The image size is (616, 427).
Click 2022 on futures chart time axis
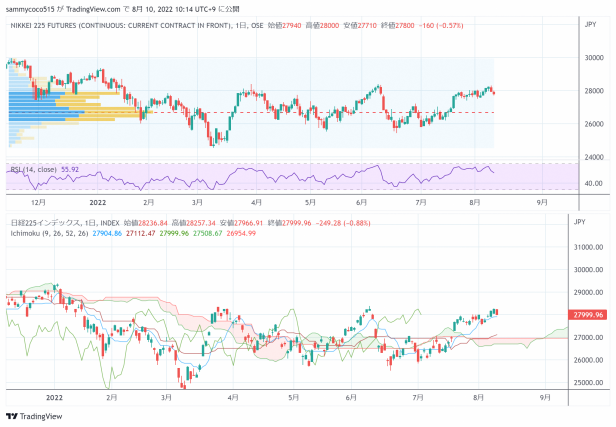coord(98,202)
